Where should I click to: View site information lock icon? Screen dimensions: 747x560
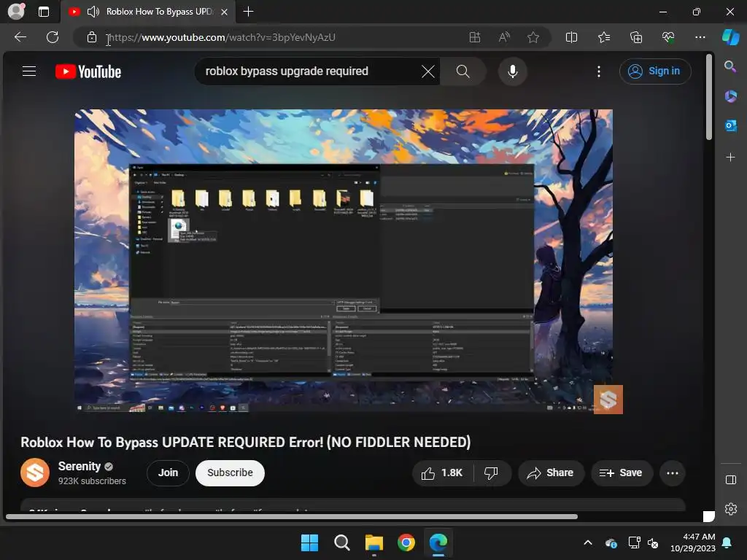pyautogui.click(x=92, y=37)
